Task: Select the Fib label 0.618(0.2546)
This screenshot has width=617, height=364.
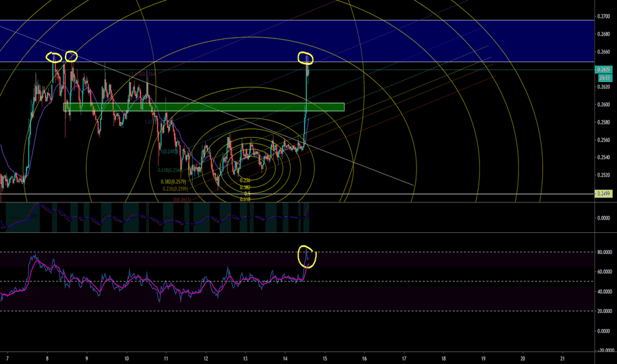Action: [x=169, y=170]
